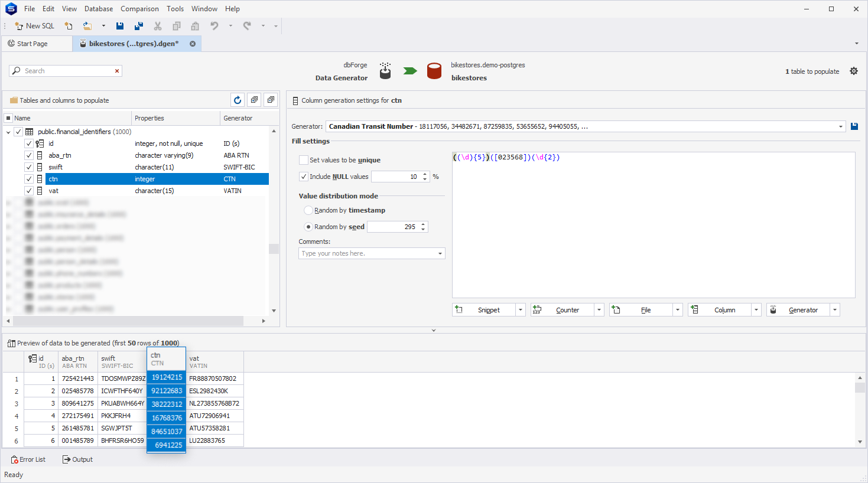Toggle the aba_rtn column checkbox

pos(29,155)
